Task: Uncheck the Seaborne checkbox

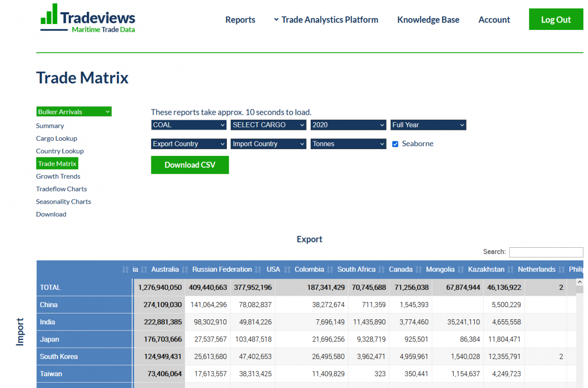Action: coord(395,144)
